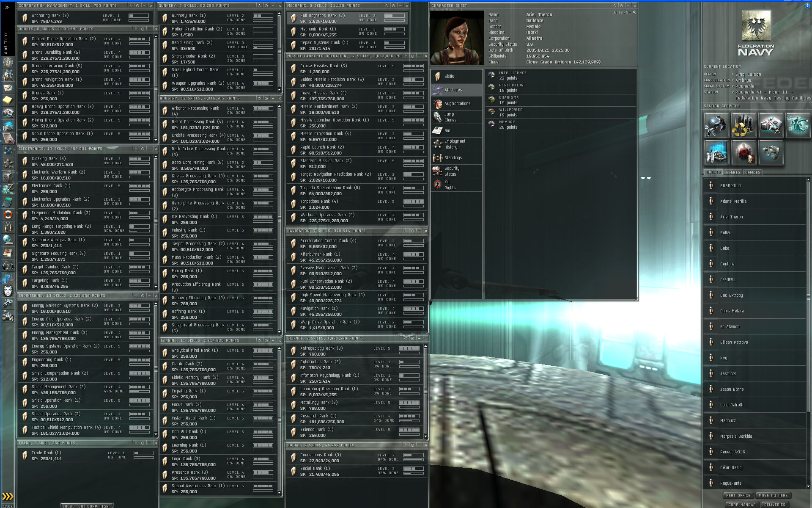Open the Calculator icon in sidebar
812x508 pixels.
tap(8, 202)
